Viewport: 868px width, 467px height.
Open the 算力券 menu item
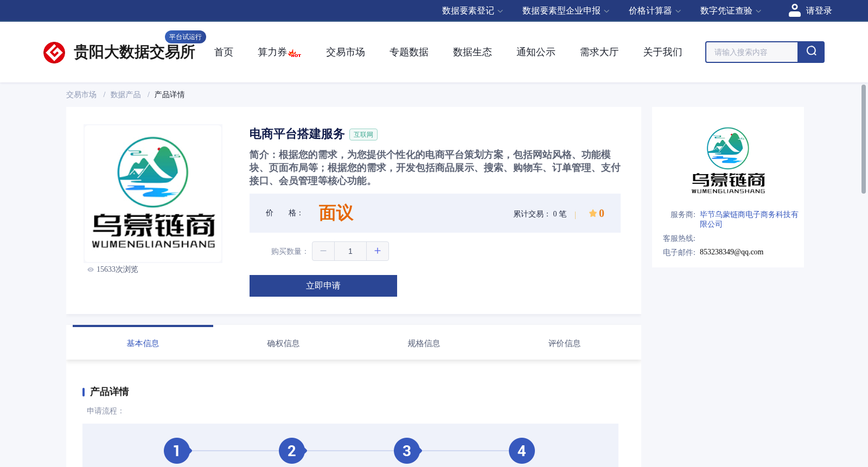(272, 52)
